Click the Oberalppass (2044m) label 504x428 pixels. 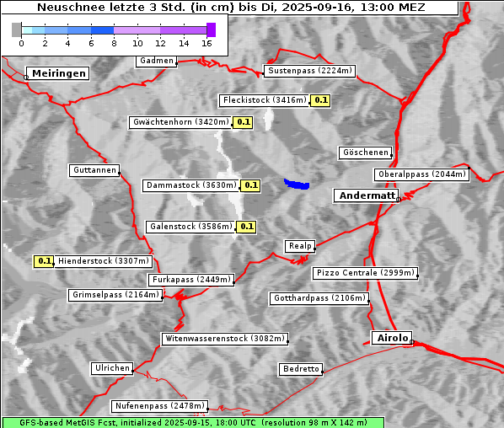point(421,174)
